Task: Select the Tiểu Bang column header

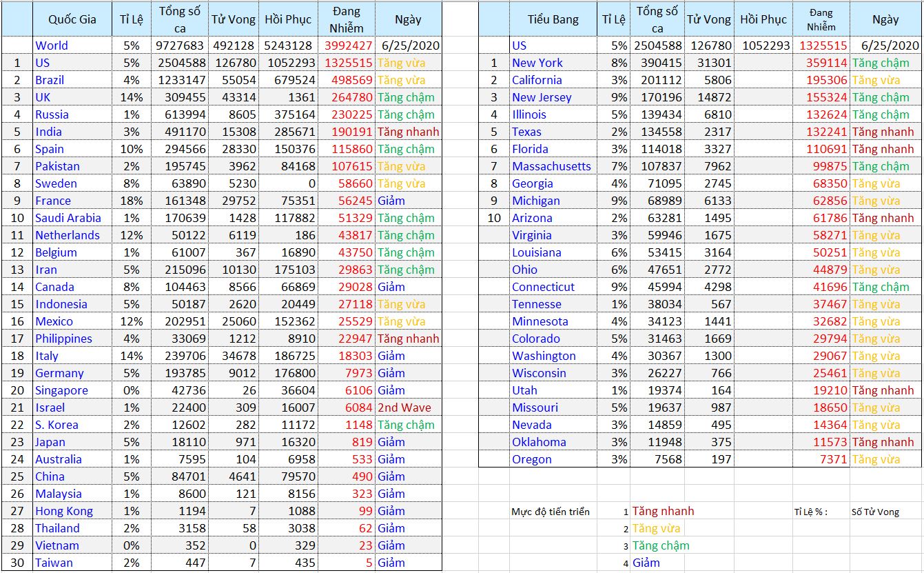Action: pyautogui.click(x=553, y=19)
